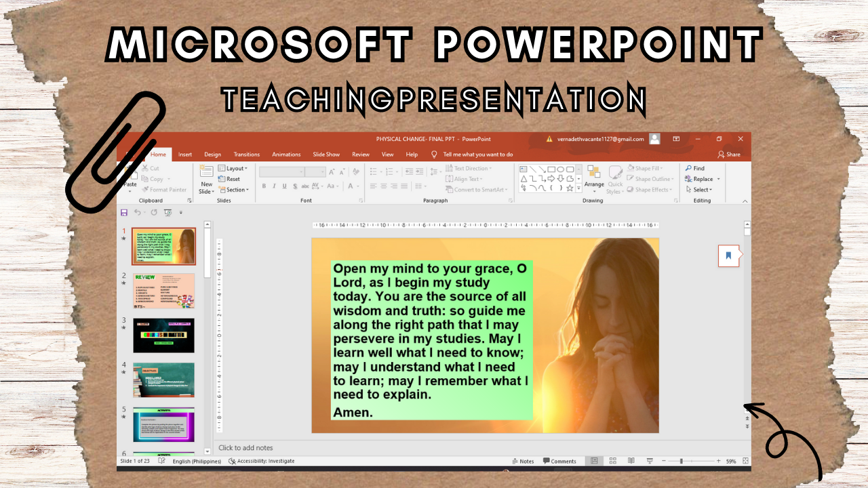Toggle Bold formatting
Image resolution: width=868 pixels, height=488 pixels.
click(264, 186)
